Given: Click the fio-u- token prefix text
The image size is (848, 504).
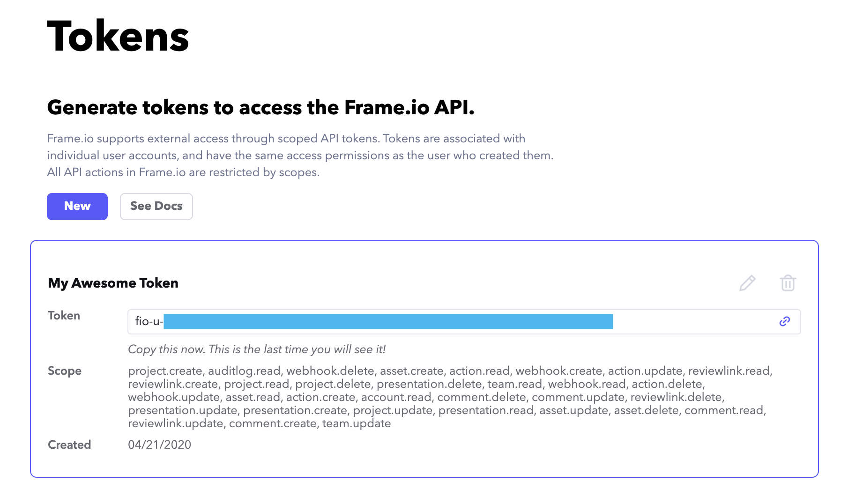Looking at the screenshot, I should [149, 321].
